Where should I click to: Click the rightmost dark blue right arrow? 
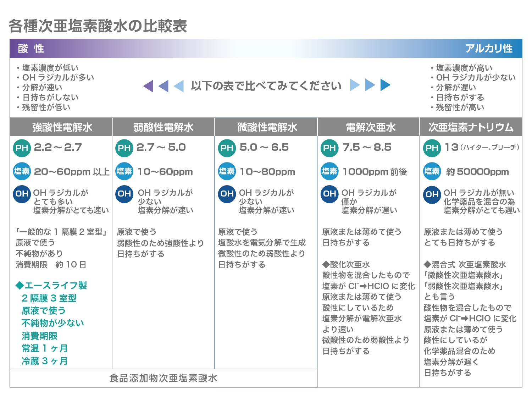pyautogui.click(x=385, y=85)
